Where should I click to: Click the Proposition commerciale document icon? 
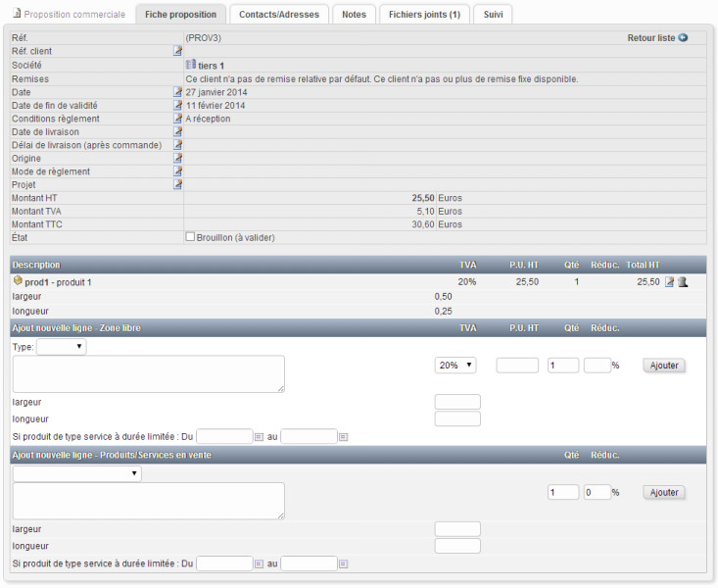(x=17, y=13)
